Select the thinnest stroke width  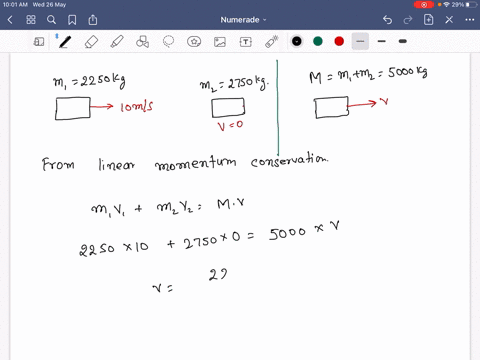point(360,41)
